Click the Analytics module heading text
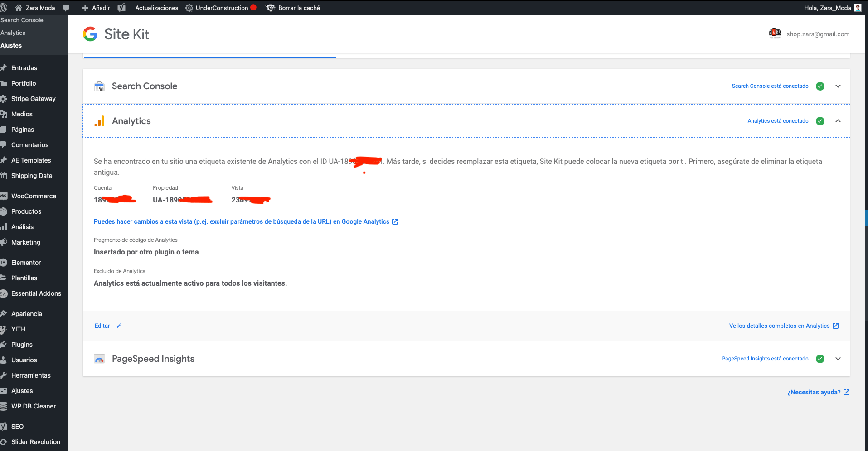This screenshot has width=868, height=451. click(131, 121)
